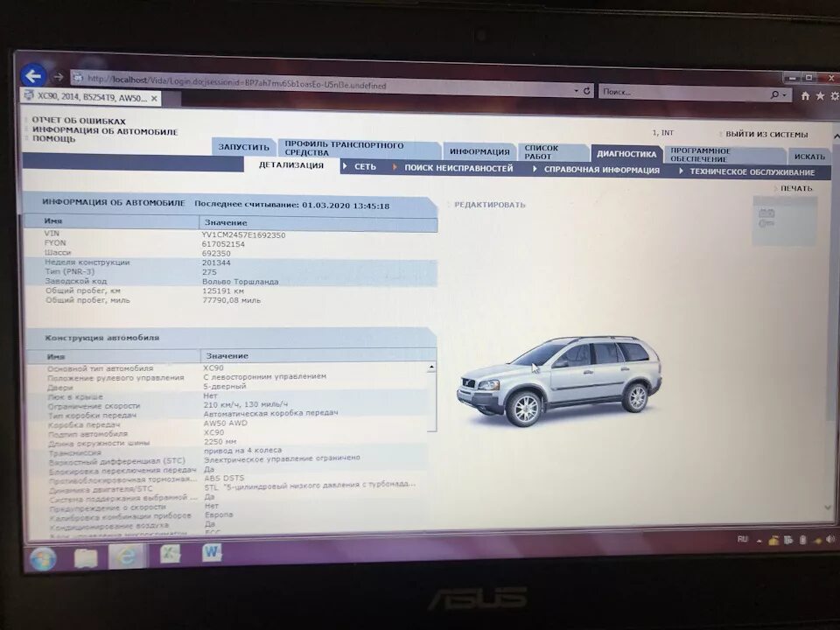Image resolution: width=840 pixels, height=630 pixels.
Task: Click page scrollbar up arrow
Action: click(x=836, y=137)
